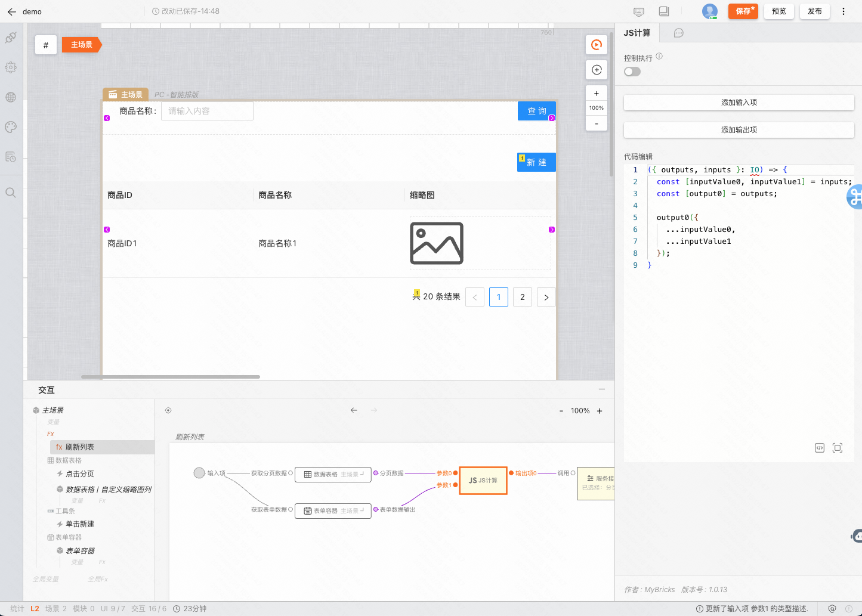This screenshot has width=862, height=616.
Task: Click the orange debug play icon on canvas
Action: coord(597,45)
